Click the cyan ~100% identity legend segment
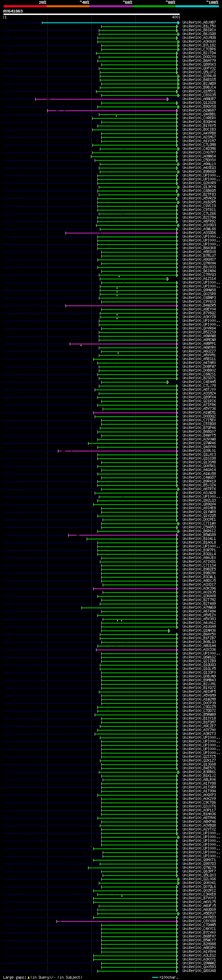The image size is (222, 980). click(x=197, y=6)
